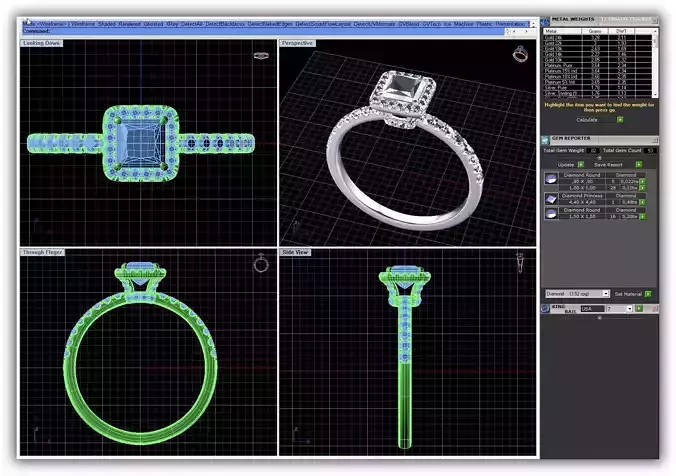Viewport: 676px width, 476px height.
Task: Click the Total Gem Count value field
Action: coord(650,150)
